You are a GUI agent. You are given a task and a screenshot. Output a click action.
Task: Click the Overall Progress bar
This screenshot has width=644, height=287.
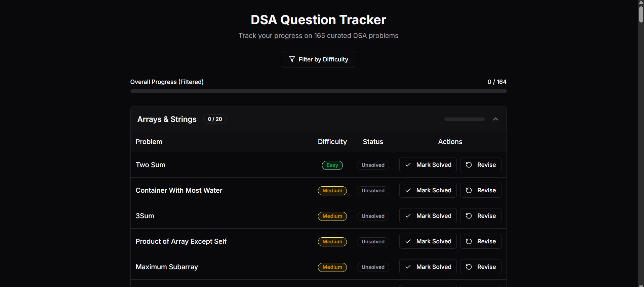(318, 91)
